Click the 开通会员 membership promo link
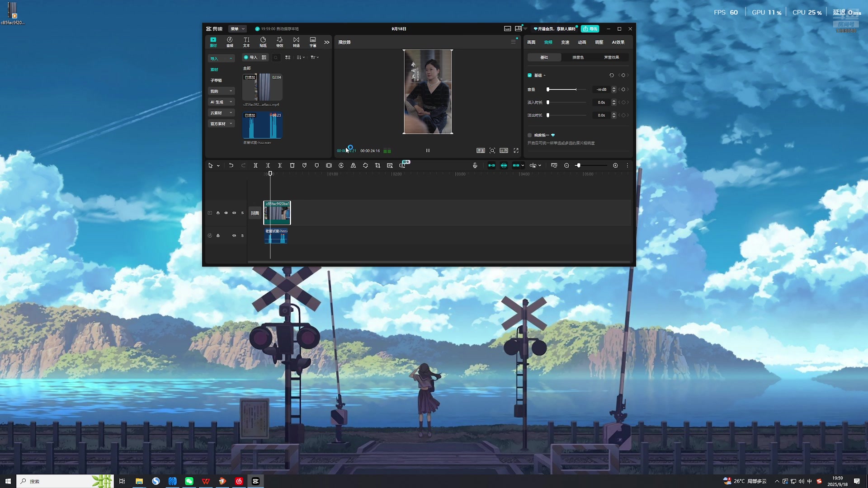The image size is (868, 488). pyautogui.click(x=554, y=28)
